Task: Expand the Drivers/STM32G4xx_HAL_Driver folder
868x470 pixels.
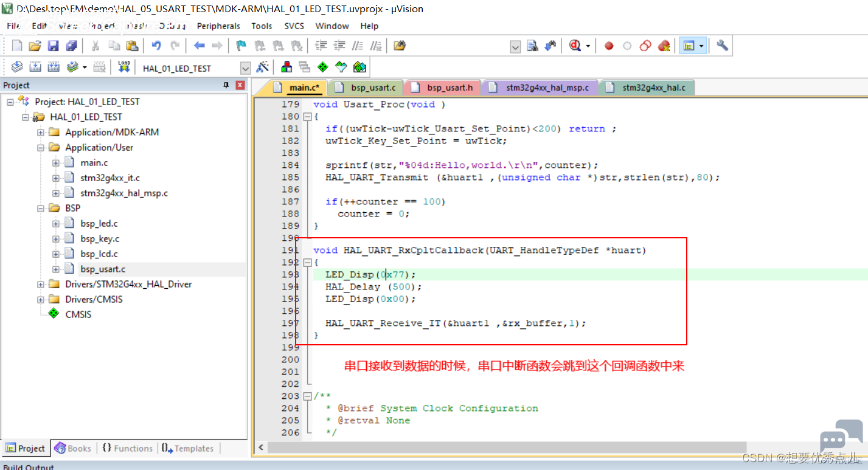Action: point(40,285)
